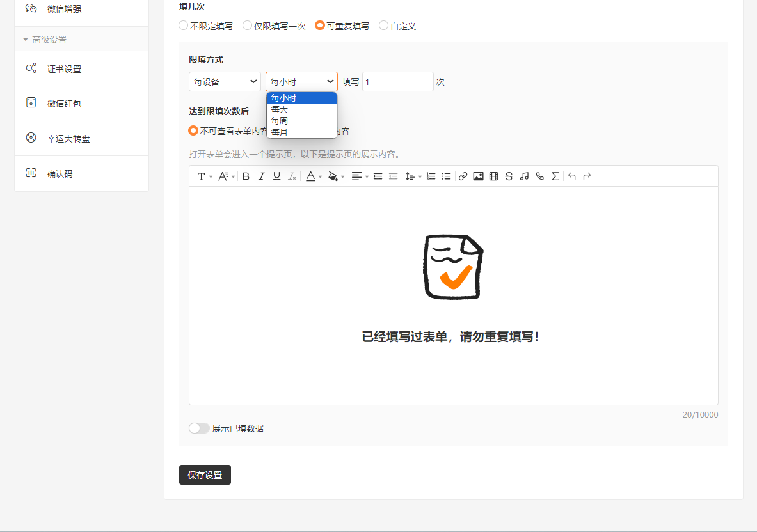Toggle bold formatting in the editor
The width and height of the screenshot is (757, 532).
pyautogui.click(x=246, y=176)
